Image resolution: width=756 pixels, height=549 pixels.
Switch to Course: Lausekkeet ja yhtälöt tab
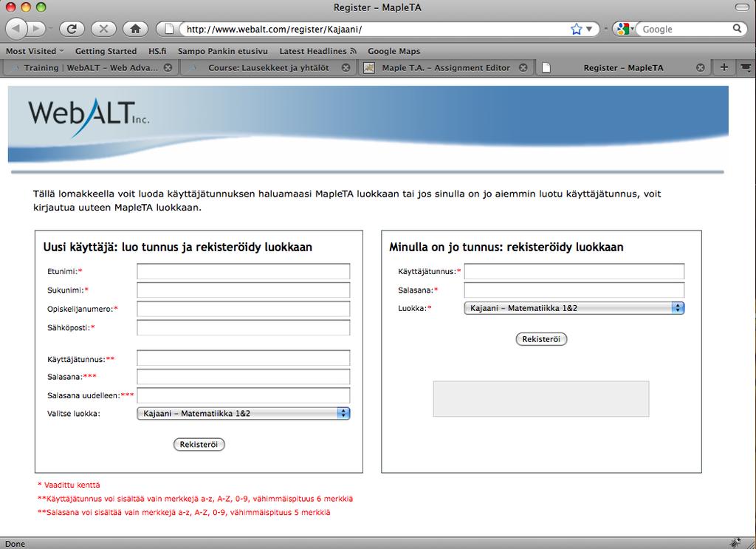(x=269, y=68)
